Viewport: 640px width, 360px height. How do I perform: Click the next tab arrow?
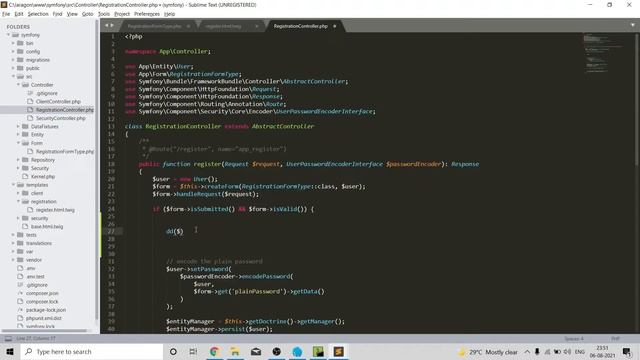[x=112, y=25]
